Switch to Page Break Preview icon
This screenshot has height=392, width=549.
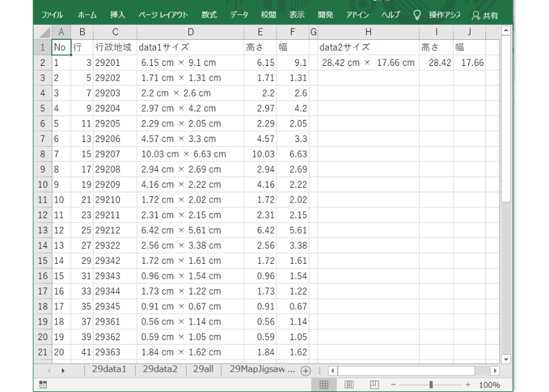click(x=374, y=385)
